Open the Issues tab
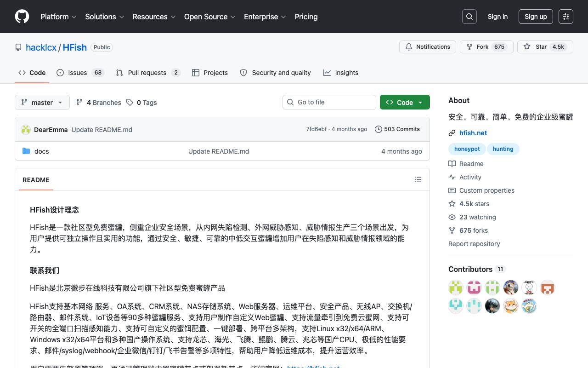Screen dimensions: 588x368 [80, 73]
